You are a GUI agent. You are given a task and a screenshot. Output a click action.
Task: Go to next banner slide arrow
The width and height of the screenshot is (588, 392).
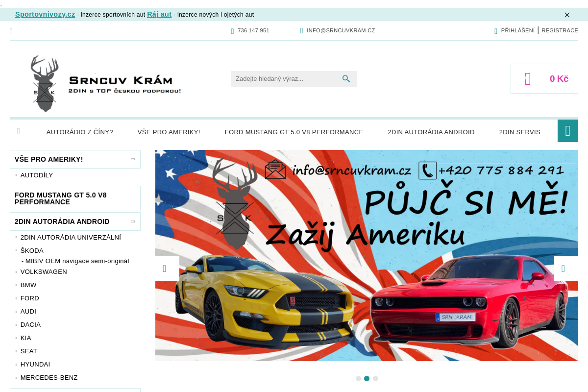coord(566,269)
